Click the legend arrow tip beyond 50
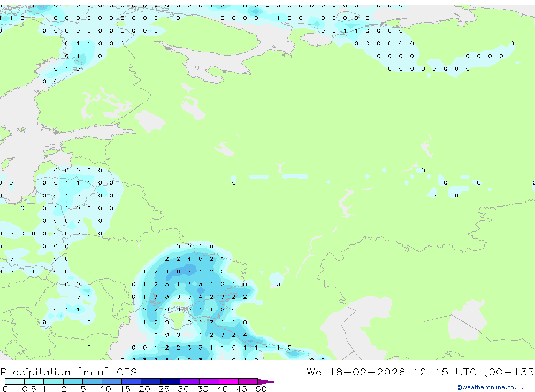 point(268,382)
